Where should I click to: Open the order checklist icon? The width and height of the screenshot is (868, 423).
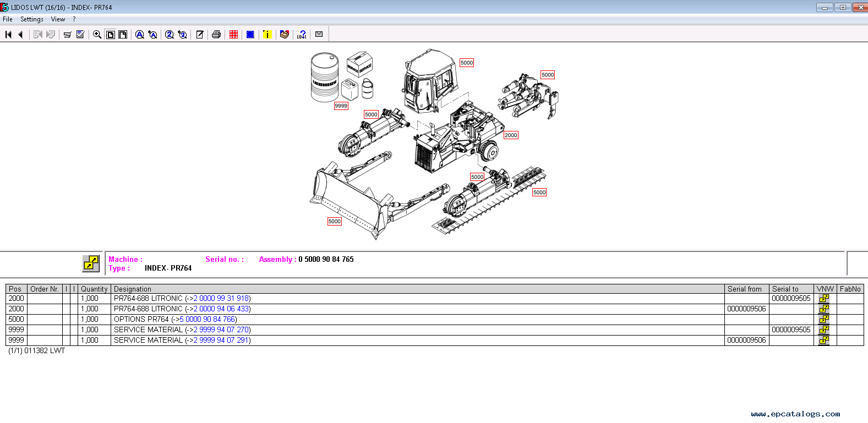tap(80, 34)
